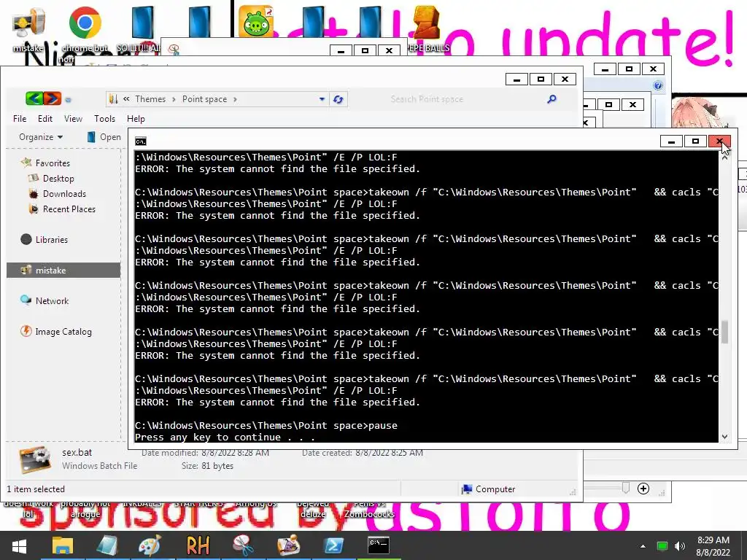
Task: Expand the hidden breadcrumb path chevron
Action: coord(126,99)
